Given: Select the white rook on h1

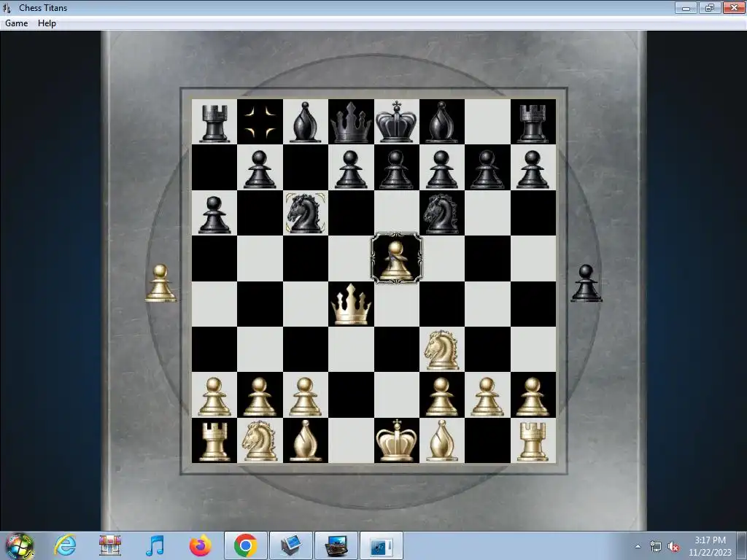Looking at the screenshot, I should [533, 442].
